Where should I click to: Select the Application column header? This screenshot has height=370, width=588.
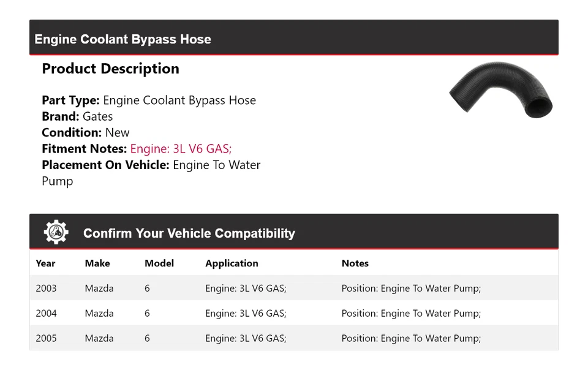232,263
